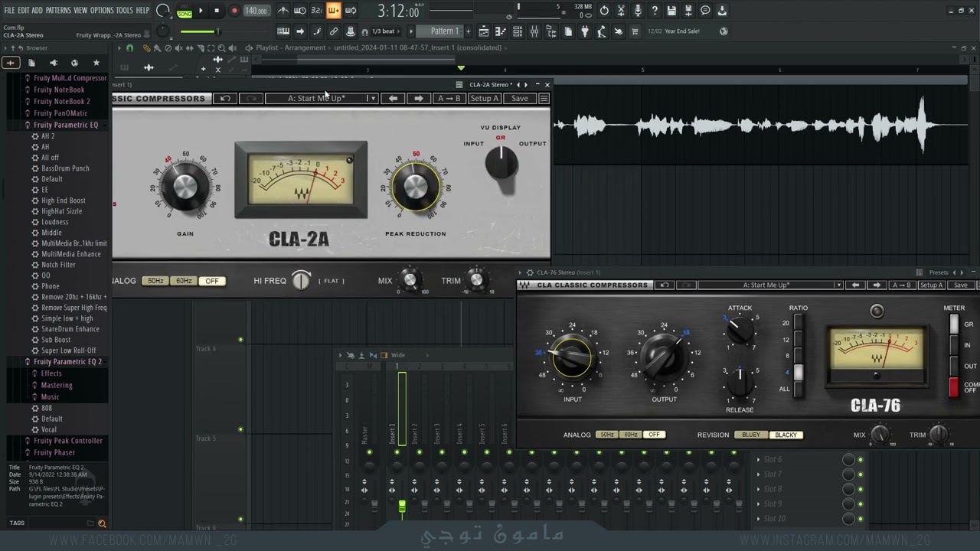Open the FILE menu
This screenshot has height=551, width=980.
9,11
